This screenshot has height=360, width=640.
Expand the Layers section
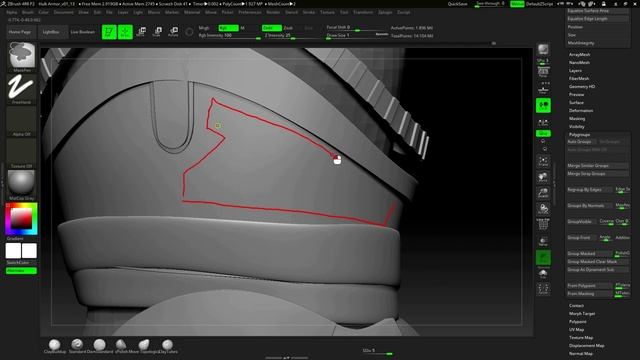[575, 71]
